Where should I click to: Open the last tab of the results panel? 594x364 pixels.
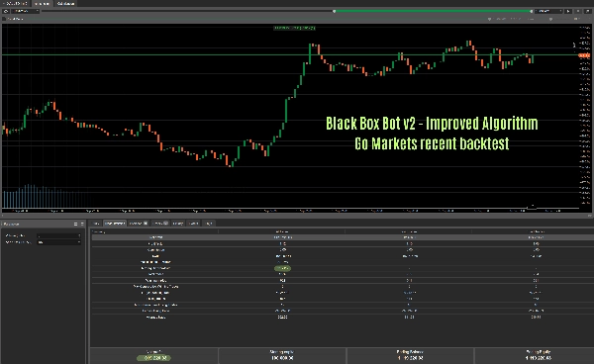pos(208,224)
